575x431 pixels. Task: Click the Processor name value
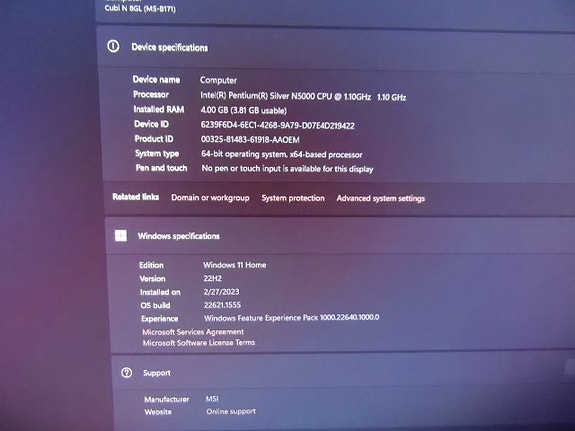[x=303, y=96]
